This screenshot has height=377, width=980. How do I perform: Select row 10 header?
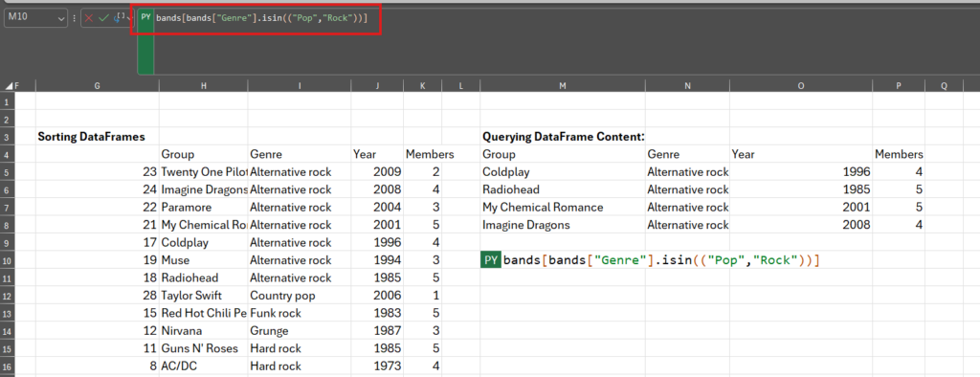(x=7, y=260)
